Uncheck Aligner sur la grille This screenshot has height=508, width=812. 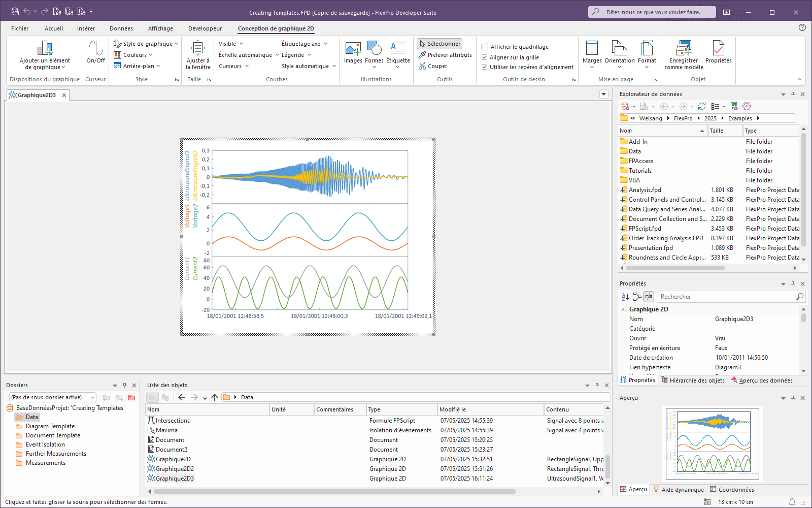(x=485, y=57)
